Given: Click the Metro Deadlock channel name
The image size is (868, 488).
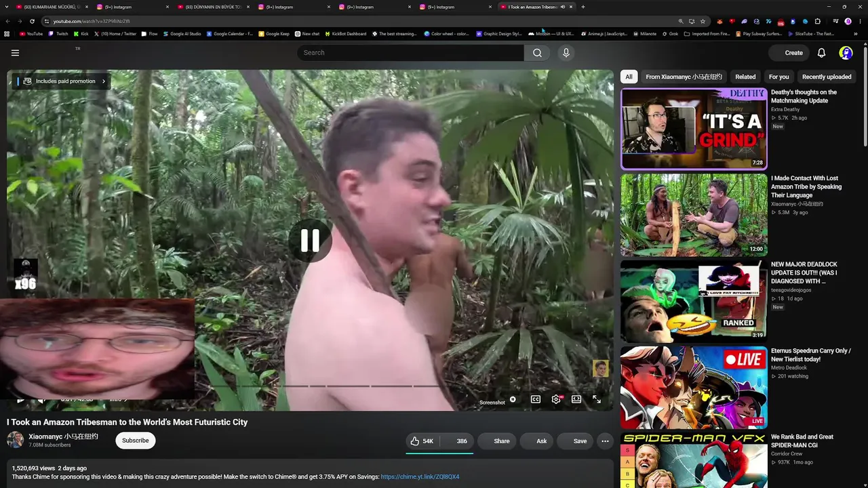Looking at the screenshot, I should tap(789, 368).
